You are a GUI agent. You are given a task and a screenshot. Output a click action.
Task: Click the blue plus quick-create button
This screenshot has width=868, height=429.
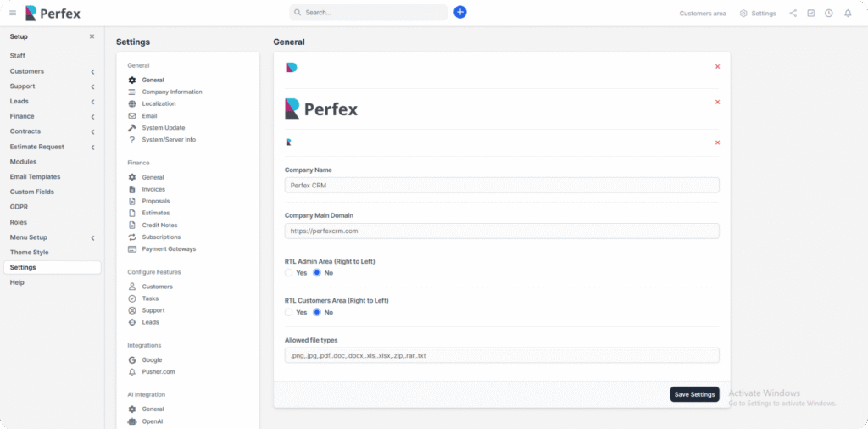(460, 12)
